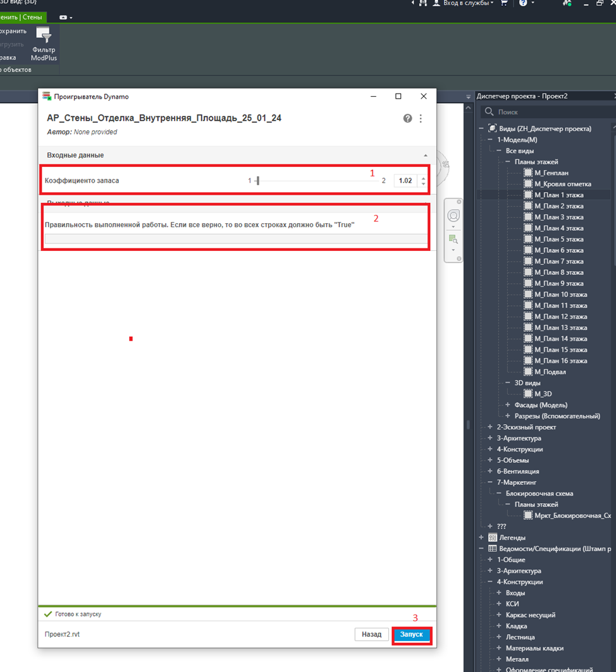Viewport: 616px width, 672px height.
Task: Click the Коэффициент запаса slider handle
Action: 257,181
